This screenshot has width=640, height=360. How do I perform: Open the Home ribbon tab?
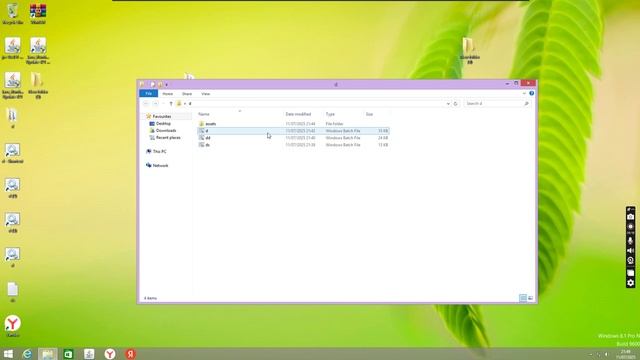click(x=167, y=94)
